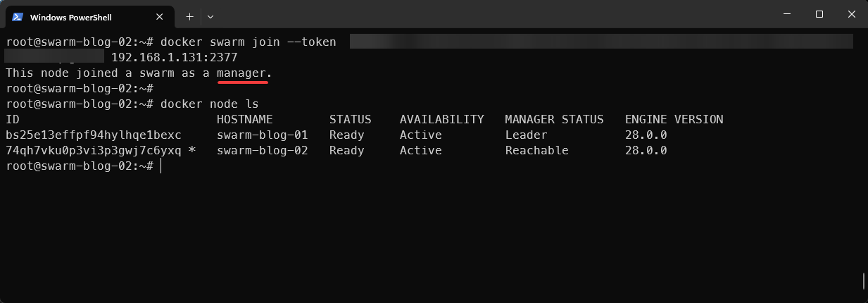The width and height of the screenshot is (868, 303).
Task: Click hostname swarm-blog-02 in the node list
Action: pyautogui.click(x=262, y=151)
